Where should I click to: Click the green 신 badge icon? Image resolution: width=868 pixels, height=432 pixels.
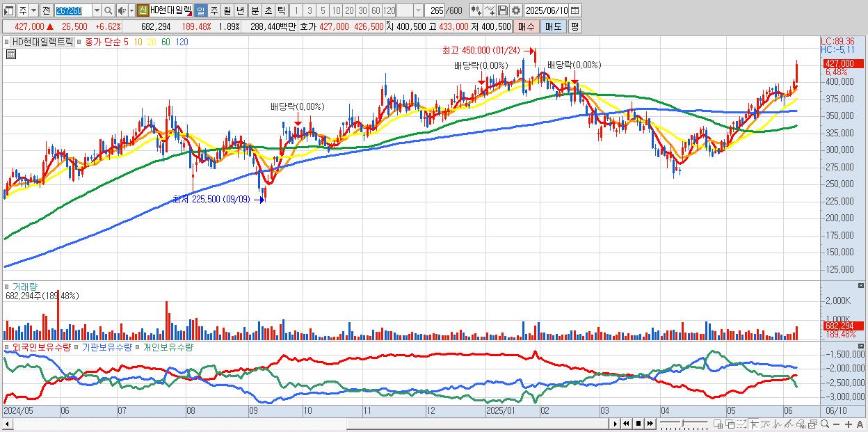[143, 10]
